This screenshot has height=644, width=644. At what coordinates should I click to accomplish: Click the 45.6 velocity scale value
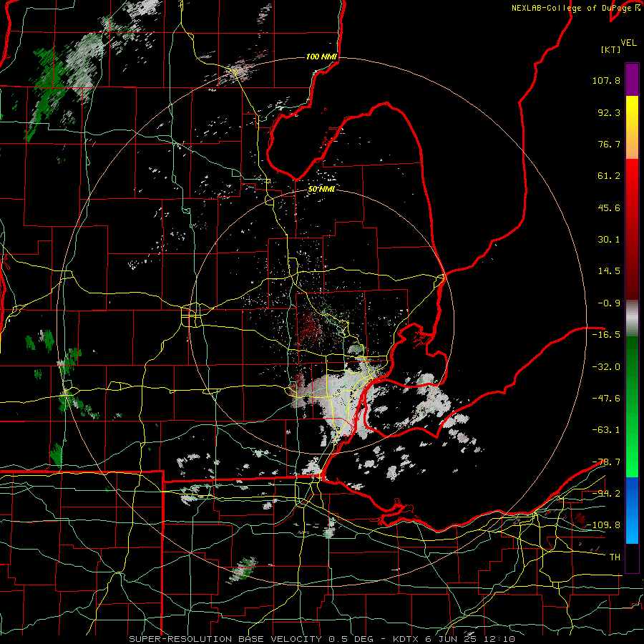click(609, 208)
